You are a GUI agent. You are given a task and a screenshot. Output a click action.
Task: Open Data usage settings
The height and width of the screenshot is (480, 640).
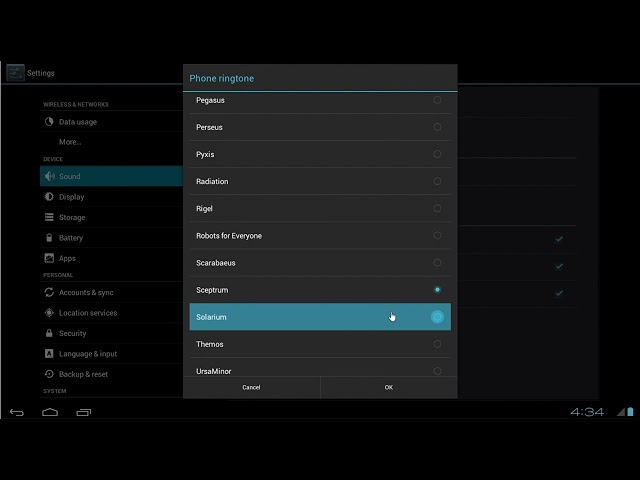(111, 122)
